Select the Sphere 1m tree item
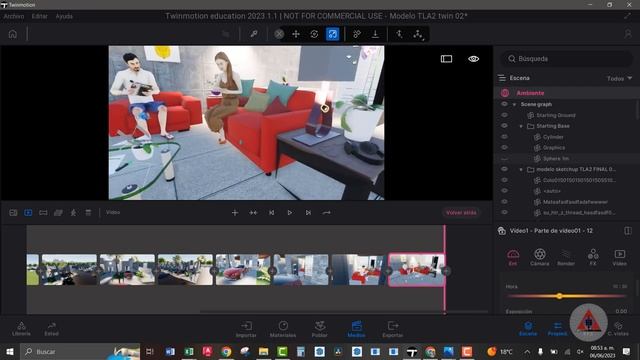 556,159
